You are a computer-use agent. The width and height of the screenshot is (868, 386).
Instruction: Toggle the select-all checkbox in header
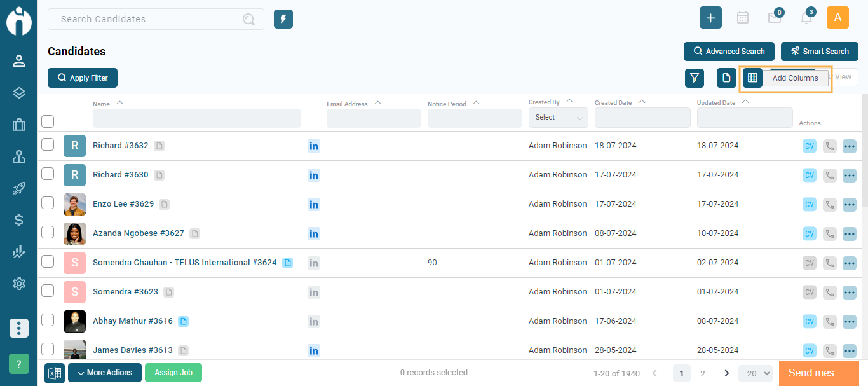pos(48,121)
